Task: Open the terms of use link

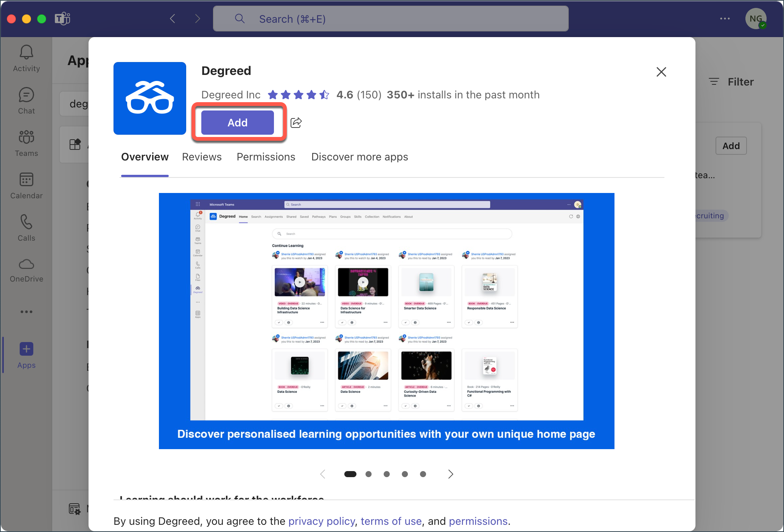Action: (x=391, y=521)
